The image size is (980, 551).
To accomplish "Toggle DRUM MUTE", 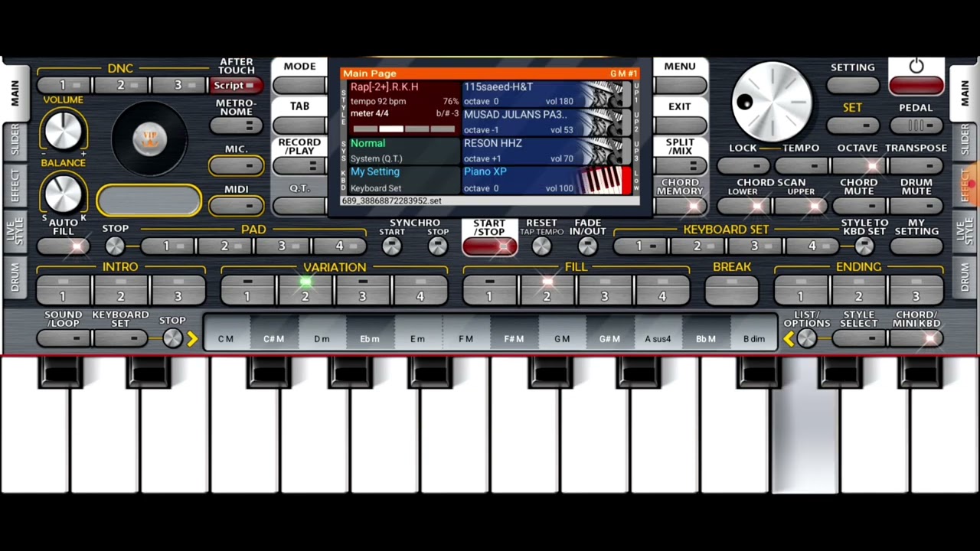I will tap(916, 206).
